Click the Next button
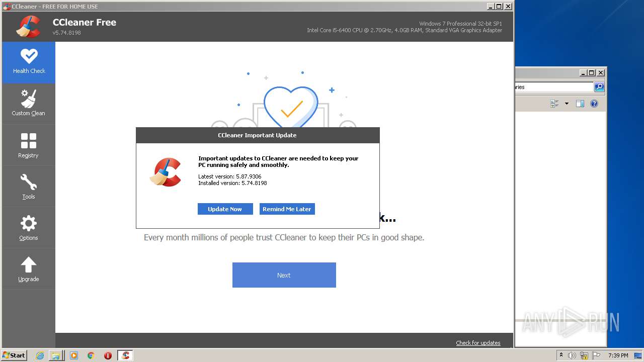 284,275
